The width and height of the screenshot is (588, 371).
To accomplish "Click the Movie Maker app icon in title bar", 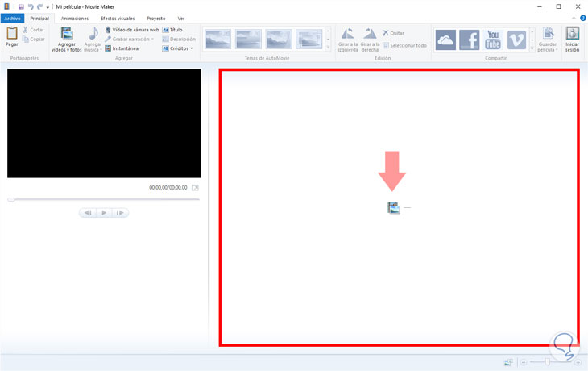I will (x=6, y=6).
